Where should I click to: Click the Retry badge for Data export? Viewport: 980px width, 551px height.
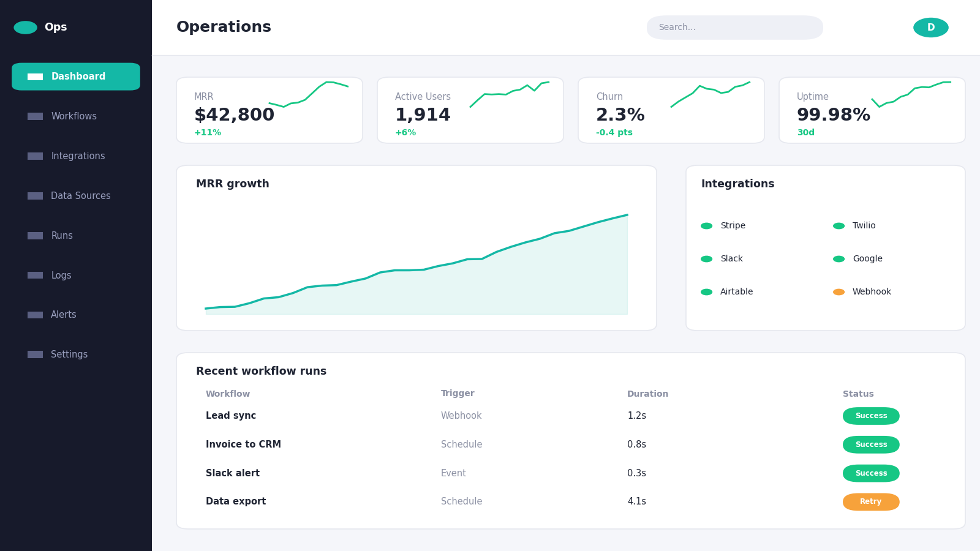[x=871, y=502]
